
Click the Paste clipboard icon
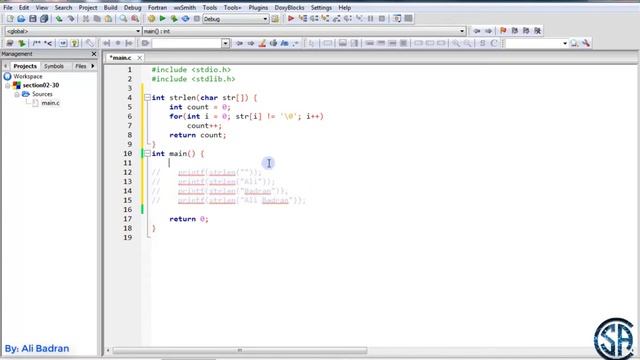coord(108,19)
